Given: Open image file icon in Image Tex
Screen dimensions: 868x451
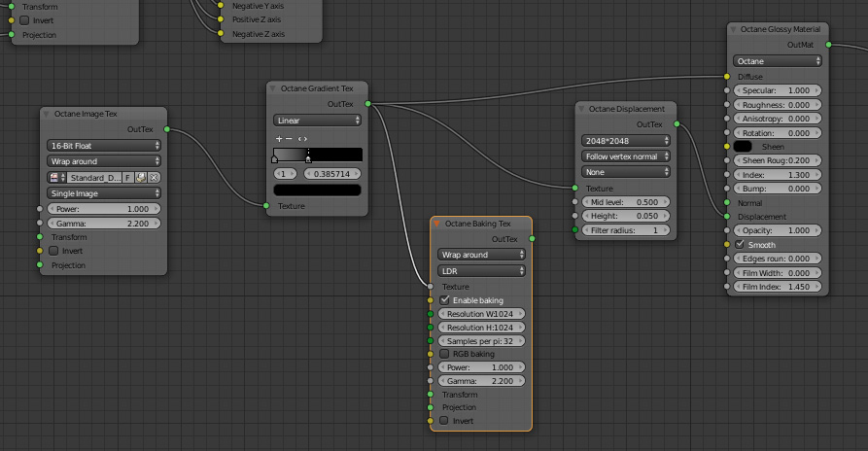Looking at the screenshot, I should [x=141, y=178].
